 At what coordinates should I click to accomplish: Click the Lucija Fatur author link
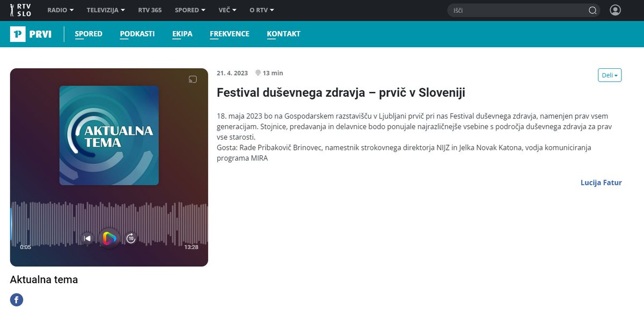point(601,183)
